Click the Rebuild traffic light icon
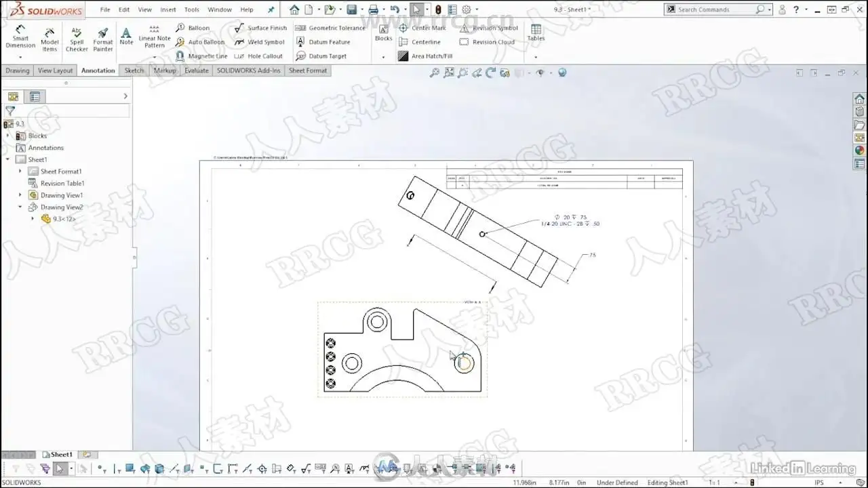This screenshot has width=868, height=488. click(438, 9)
